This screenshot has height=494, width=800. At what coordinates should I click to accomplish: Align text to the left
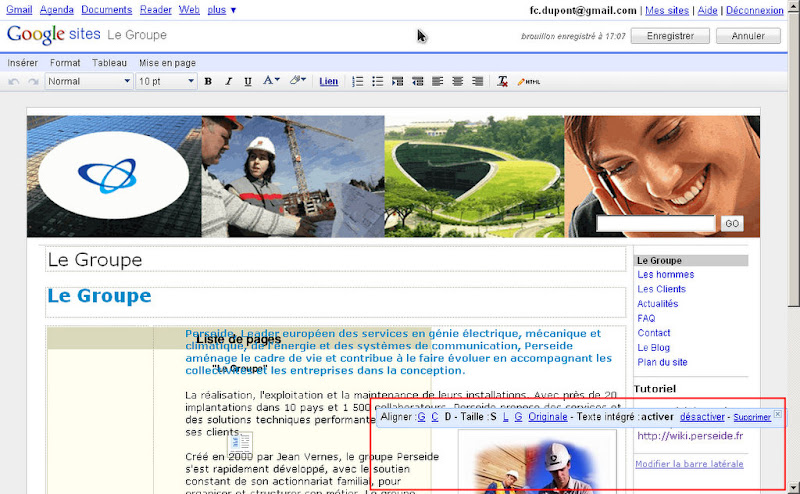tap(437, 82)
